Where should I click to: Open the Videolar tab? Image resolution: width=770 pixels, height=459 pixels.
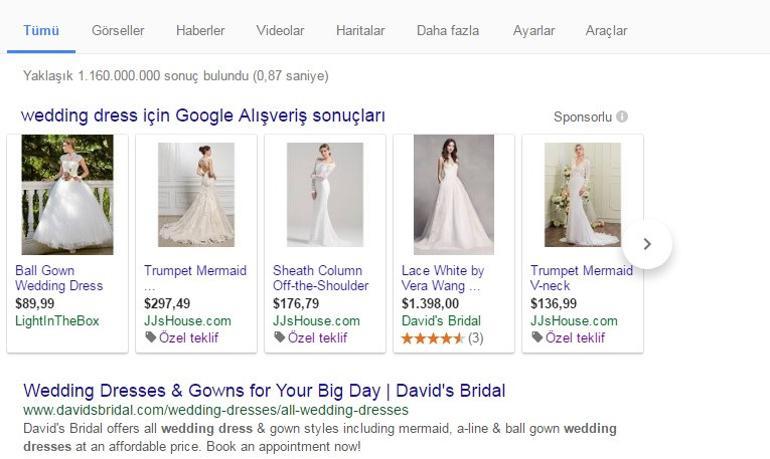point(280,31)
